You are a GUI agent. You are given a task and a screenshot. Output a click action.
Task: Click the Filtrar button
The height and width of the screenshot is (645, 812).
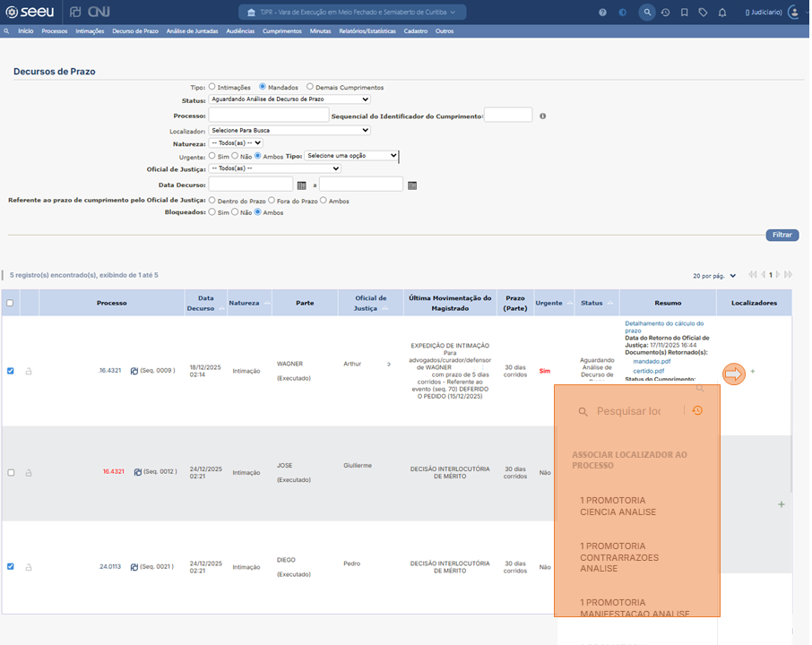pyautogui.click(x=782, y=235)
